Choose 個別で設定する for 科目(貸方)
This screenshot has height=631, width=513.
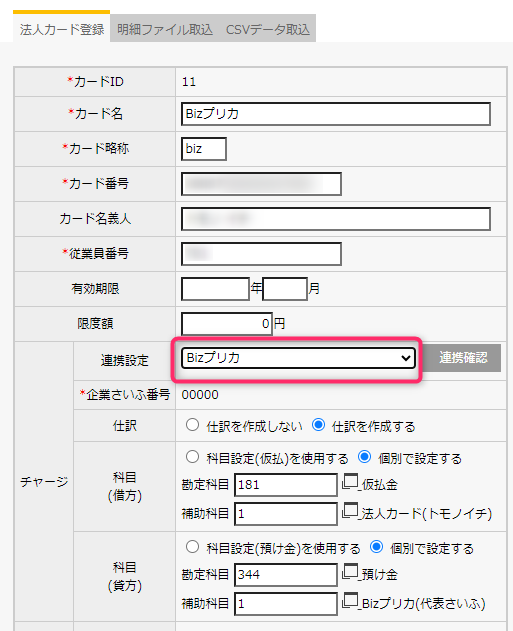pos(376,547)
